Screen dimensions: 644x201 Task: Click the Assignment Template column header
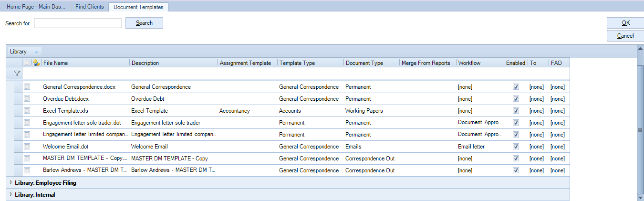coord(248,63)
